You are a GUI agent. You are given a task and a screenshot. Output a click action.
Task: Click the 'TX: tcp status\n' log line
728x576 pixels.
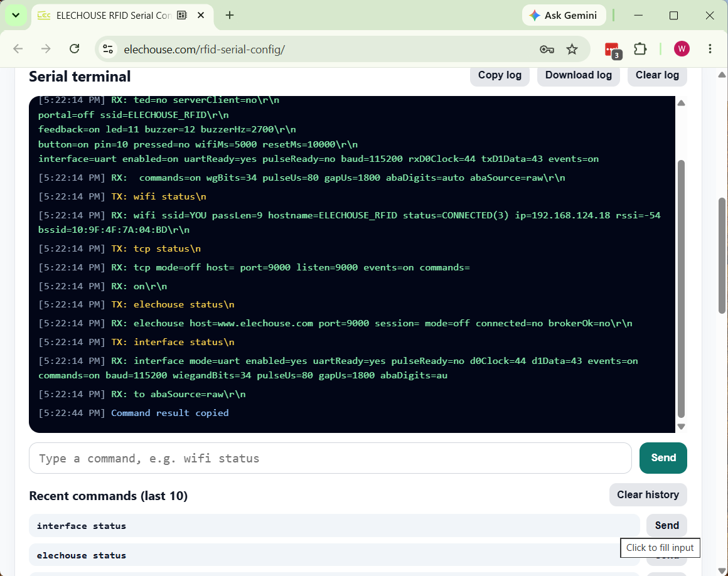coord(120,248)
